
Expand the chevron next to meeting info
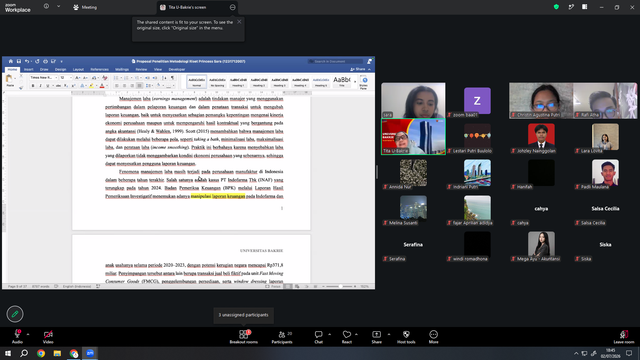[x=58, y=7]
